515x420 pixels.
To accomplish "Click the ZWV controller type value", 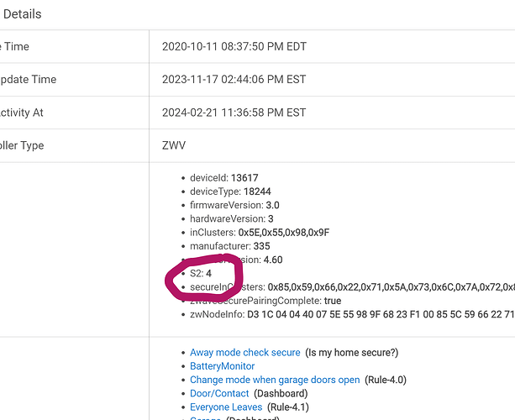I will click(x=174, y=145).
